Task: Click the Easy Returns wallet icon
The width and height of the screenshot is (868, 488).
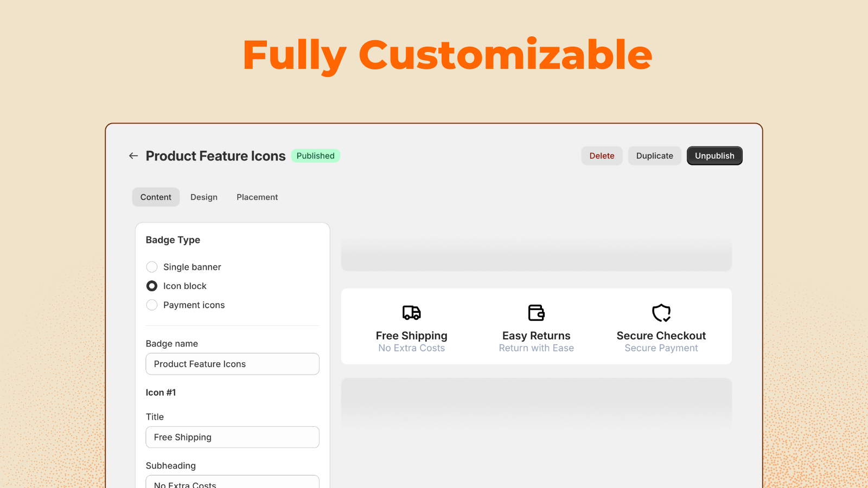Action: pyautogui.click(x=536, y=313)
